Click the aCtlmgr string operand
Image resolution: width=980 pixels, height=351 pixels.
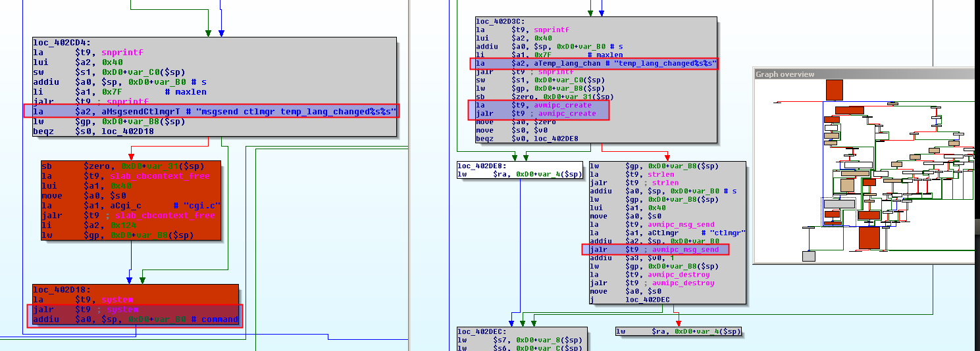660,233
